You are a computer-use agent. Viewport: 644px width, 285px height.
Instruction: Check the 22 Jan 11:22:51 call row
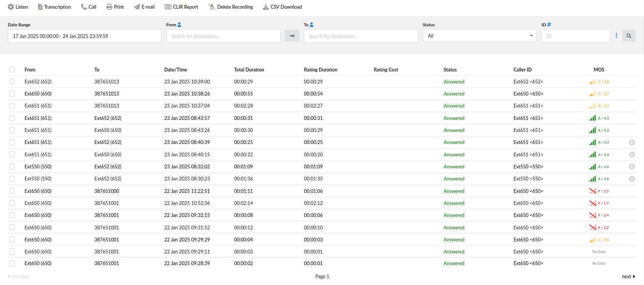tap(12, 191)
